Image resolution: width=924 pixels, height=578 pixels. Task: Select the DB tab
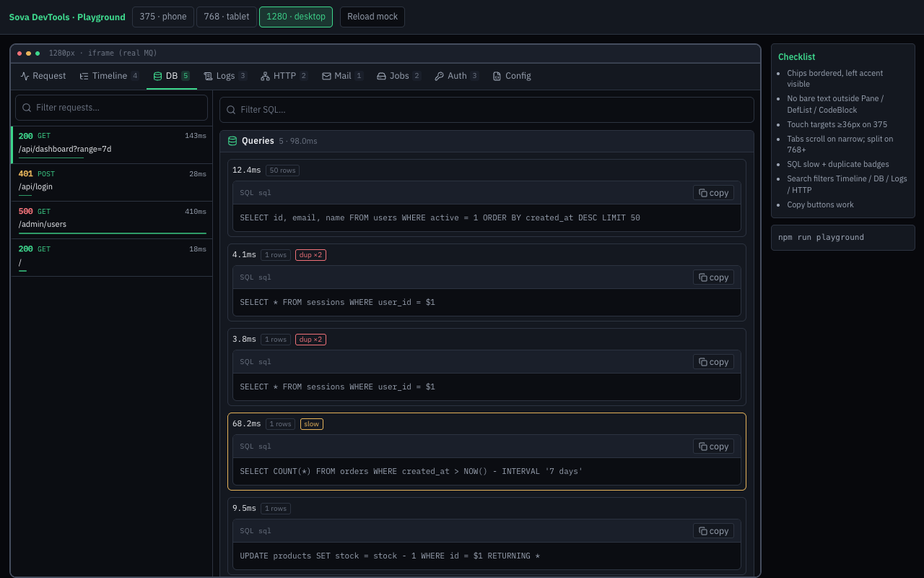pyautogui.click(x=172, y=76)
